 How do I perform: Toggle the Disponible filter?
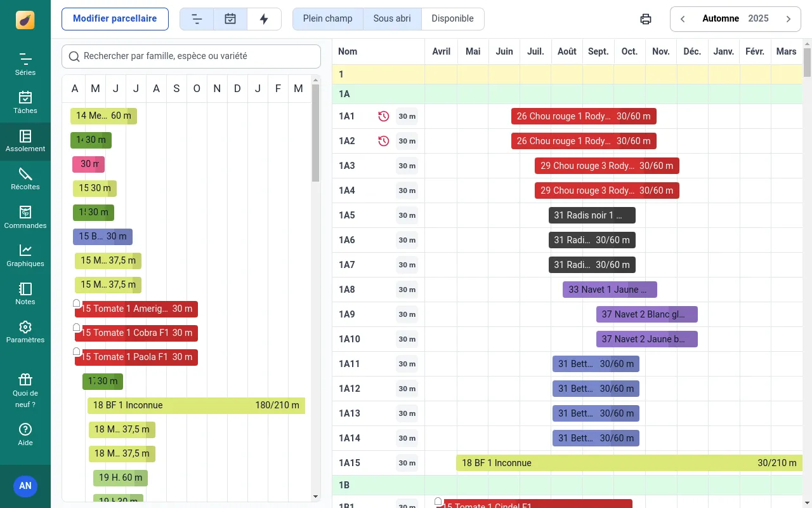tap(452, 19)
